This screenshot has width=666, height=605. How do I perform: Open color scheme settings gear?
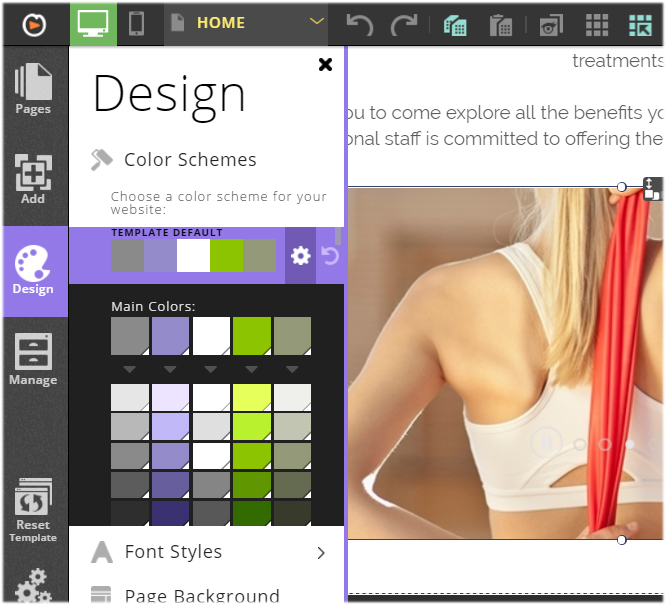click(300, 256)
